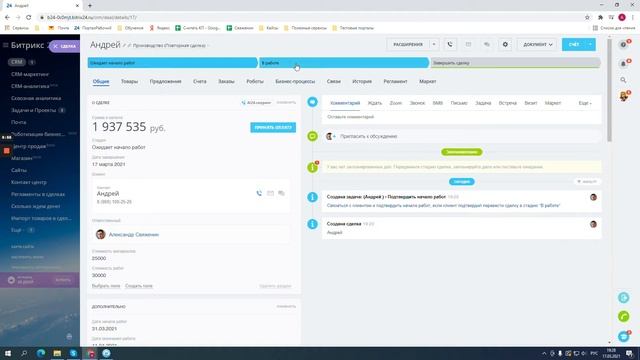Switch to the Бизнес-процессы tab
The height and width of the screenshot is (360, 640).
pyautogui.click(x=295, y=82)
